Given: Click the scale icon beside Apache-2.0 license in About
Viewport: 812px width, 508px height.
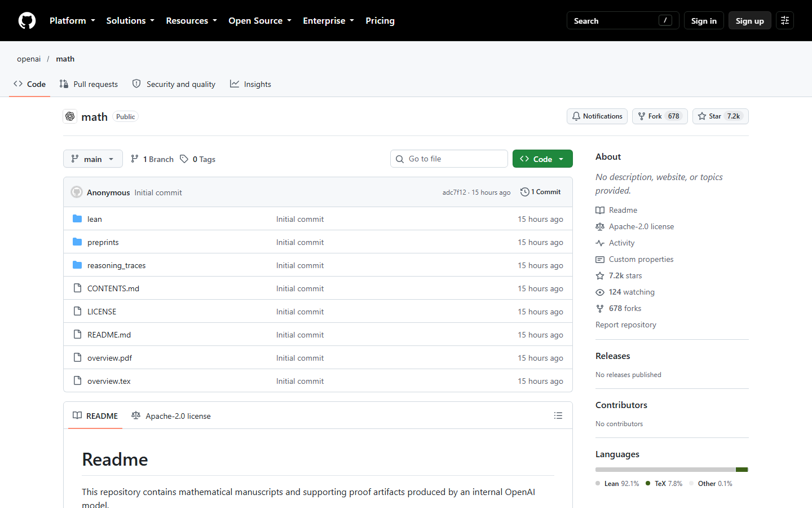Looking at the screenshot, I should tap(600, 226).
